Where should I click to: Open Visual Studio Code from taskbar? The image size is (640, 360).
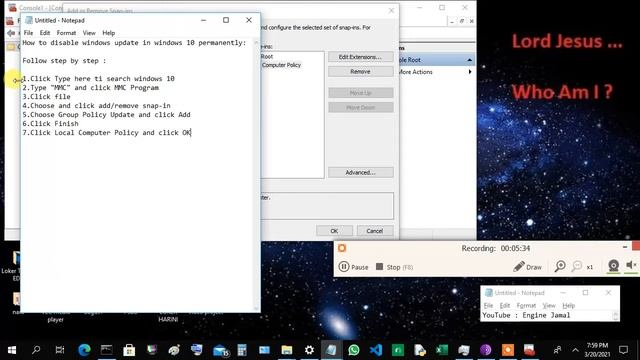[376, 350]
